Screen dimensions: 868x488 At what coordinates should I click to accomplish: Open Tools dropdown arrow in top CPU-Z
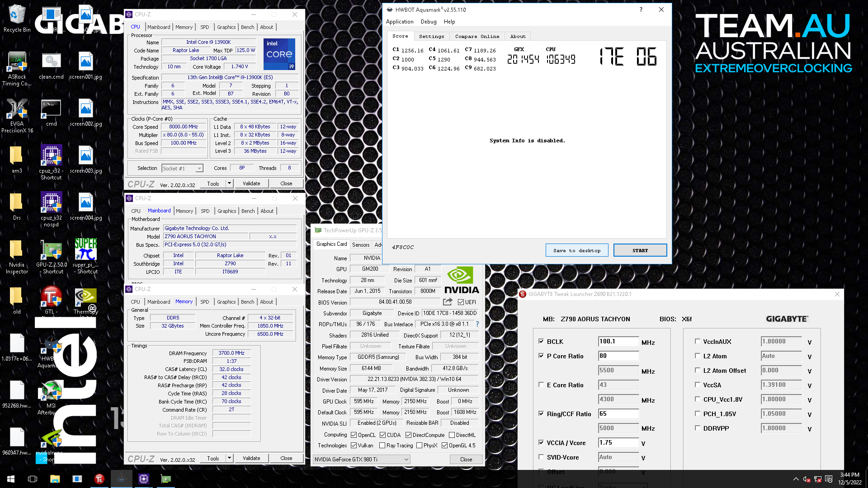click(x=230, y=183)
